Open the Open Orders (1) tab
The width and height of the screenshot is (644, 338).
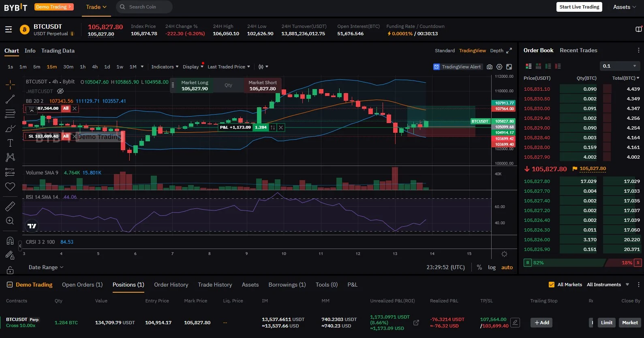tap(82, 285)
